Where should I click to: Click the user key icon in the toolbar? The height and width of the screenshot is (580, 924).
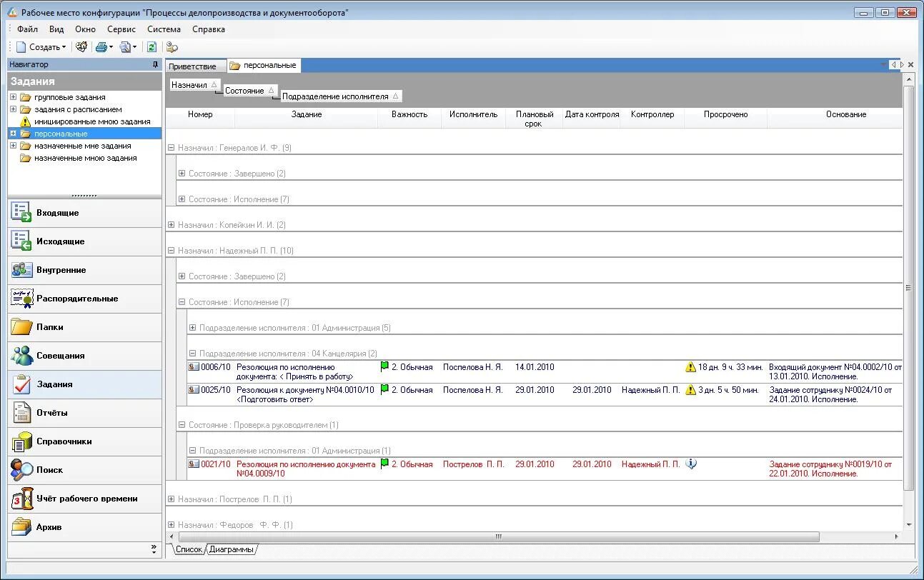pos(172,47)
